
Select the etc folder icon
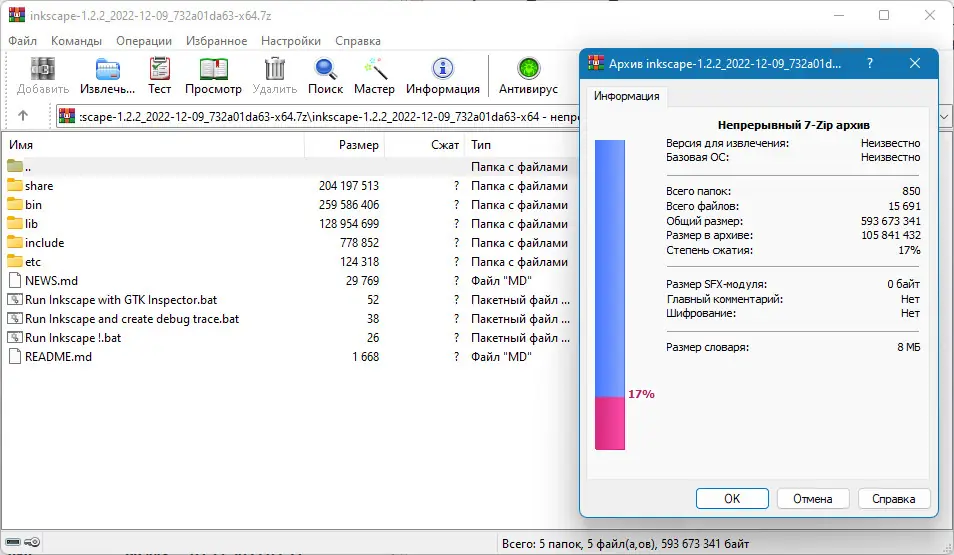pos(15,260)
